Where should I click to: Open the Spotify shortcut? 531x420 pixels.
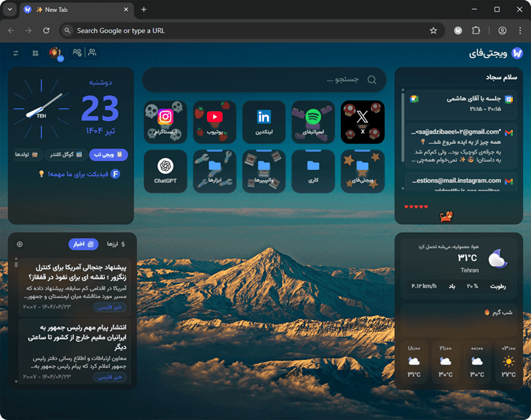[x=313, y=122]
